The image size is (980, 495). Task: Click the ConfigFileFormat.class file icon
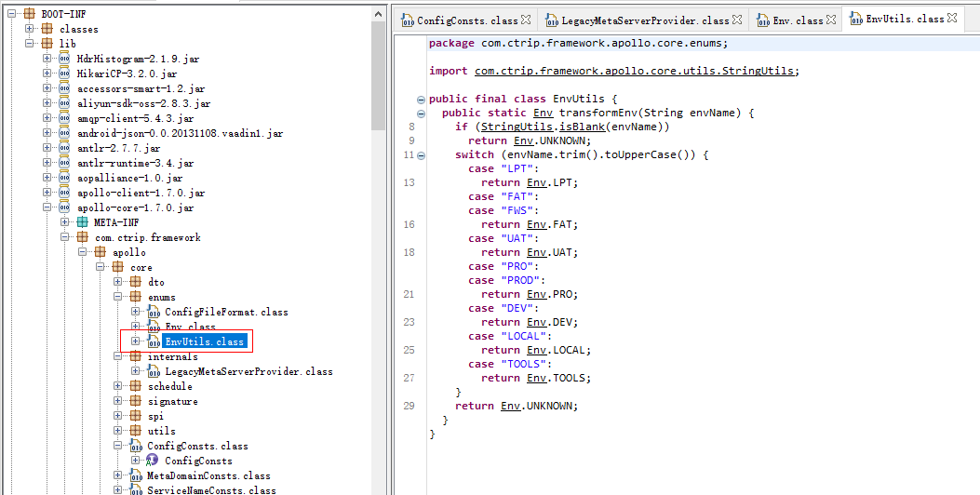tap(154, 312)
